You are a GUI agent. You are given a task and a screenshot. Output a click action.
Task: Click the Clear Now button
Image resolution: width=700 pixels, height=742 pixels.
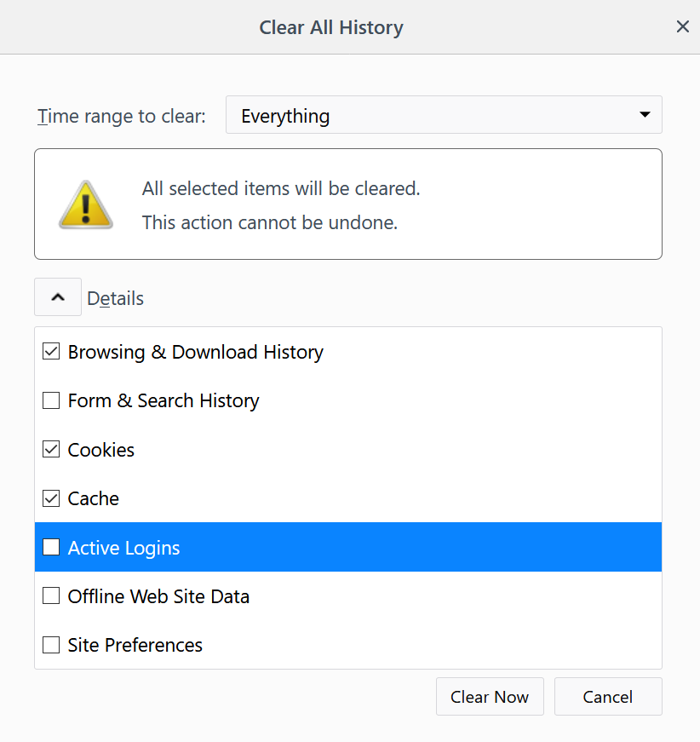point(490,697)
